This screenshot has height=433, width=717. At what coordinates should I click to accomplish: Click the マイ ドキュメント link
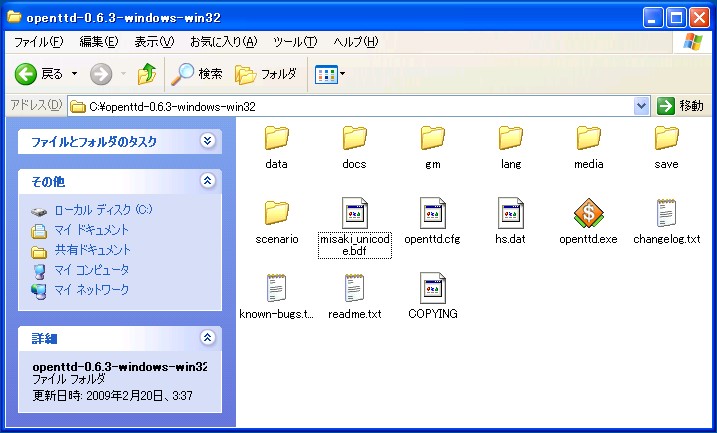tap(91, 230)
